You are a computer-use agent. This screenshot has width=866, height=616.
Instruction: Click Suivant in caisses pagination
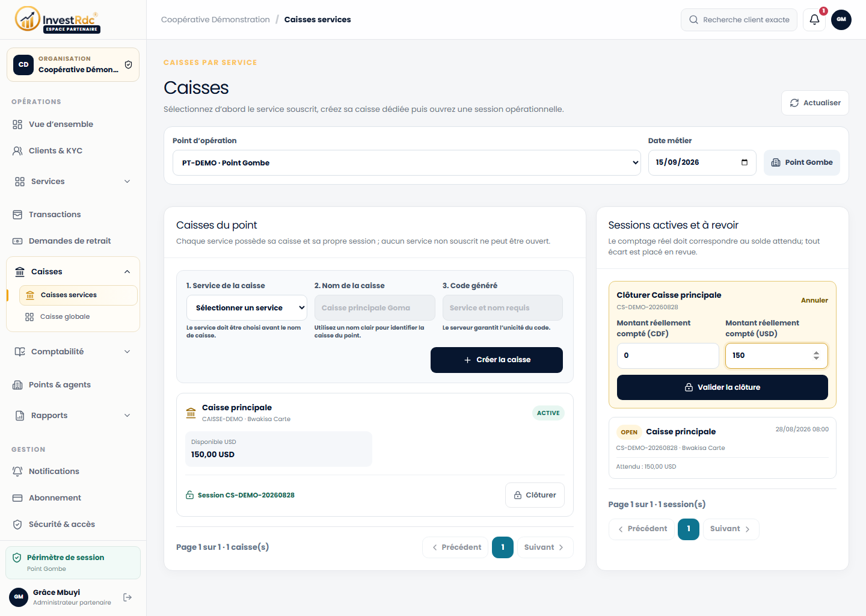(x=544, y=547)
